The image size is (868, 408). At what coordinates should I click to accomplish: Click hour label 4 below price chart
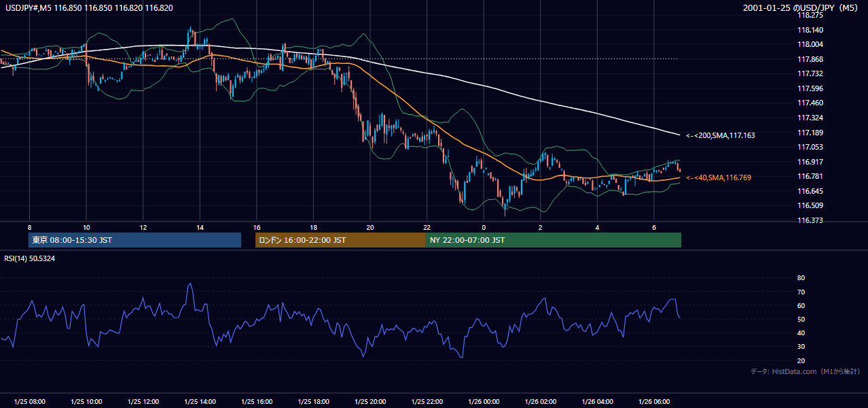pyautogui.click(x=596, y=227)
